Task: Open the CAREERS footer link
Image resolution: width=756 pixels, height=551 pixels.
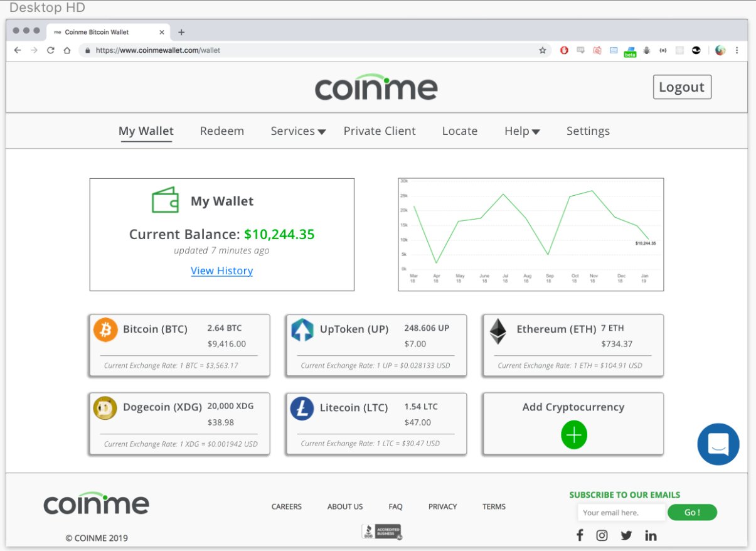Action: pyautogui.click(x=287, y=506)
